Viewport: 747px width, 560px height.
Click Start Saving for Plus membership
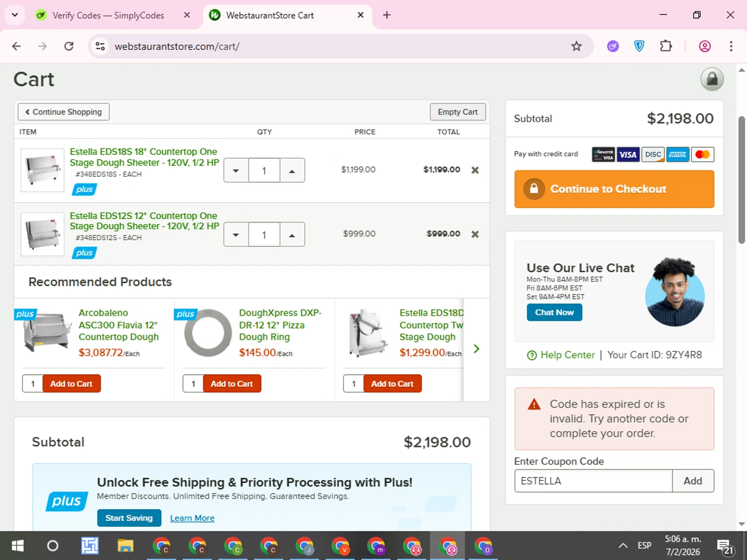click(129, 518)
